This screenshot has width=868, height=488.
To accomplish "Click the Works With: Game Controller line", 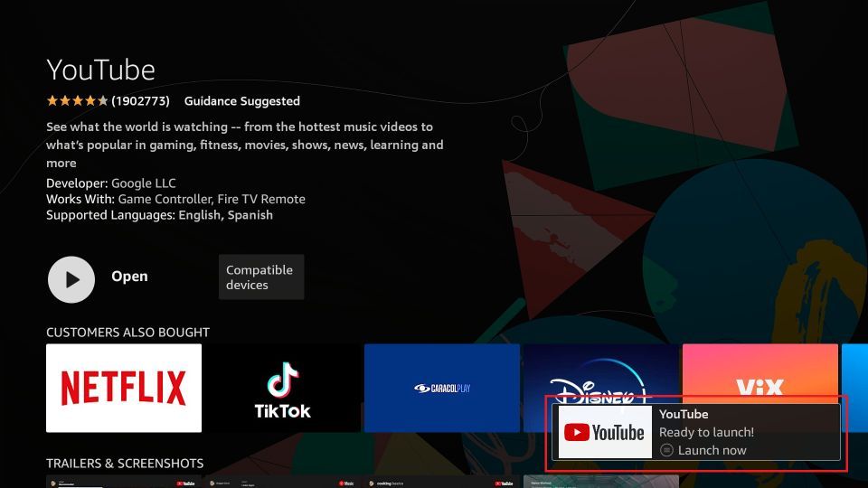I will click(x=175, y=199).
